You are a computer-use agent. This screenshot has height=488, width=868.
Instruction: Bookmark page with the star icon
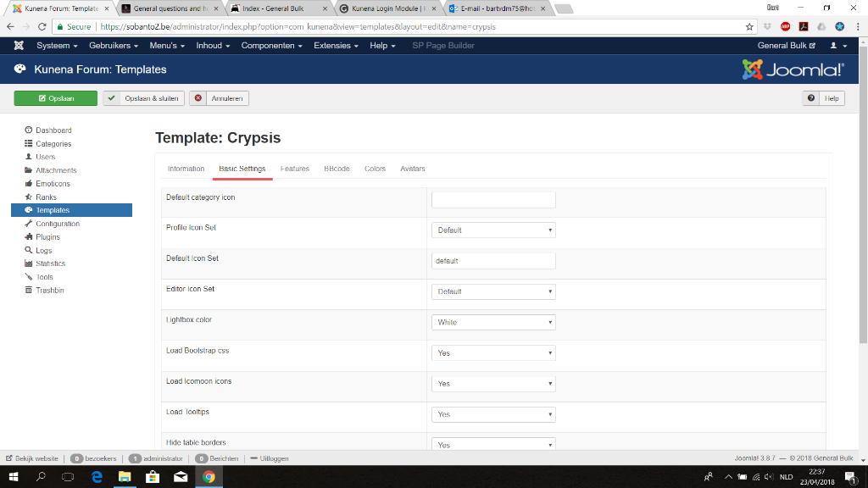click(x=749, y=26)
